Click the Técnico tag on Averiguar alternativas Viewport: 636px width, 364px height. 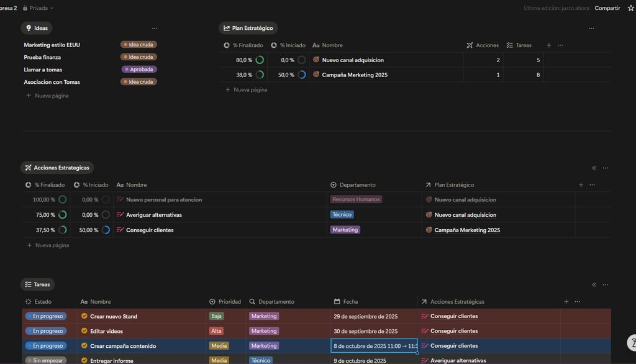click(342, 215)
